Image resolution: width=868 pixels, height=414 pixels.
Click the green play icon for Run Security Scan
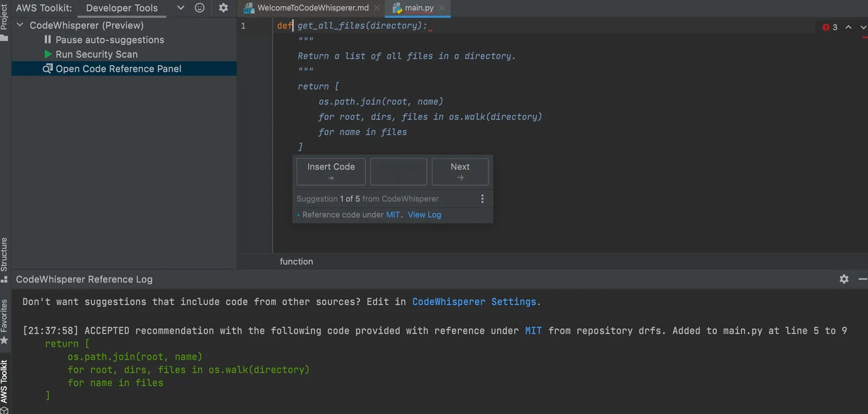[48, 54]
